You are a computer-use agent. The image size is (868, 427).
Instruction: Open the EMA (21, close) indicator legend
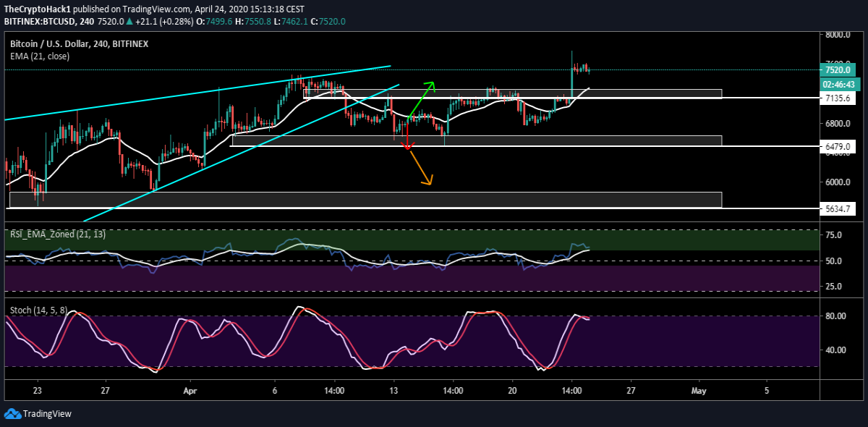coord(40,56)
